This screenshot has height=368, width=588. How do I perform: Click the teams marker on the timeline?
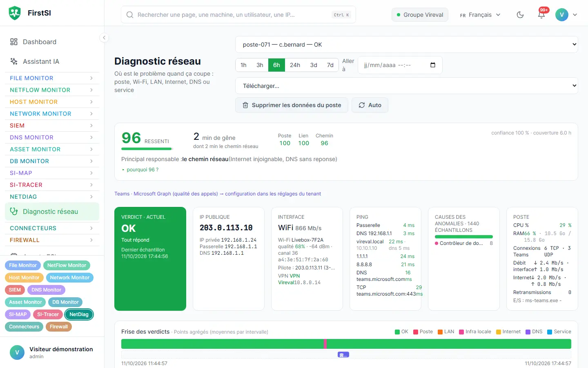pos(343,355)
